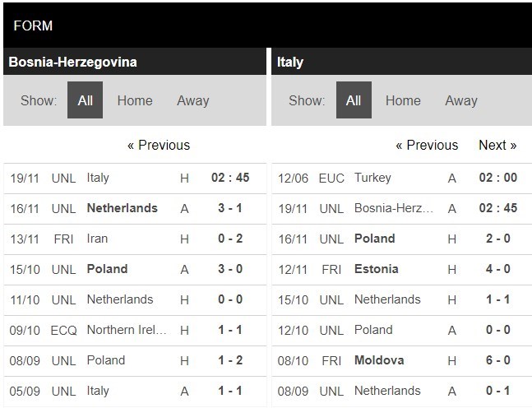
Task: Click Northern Ireland ECQ match row
Action: (127, 330)
